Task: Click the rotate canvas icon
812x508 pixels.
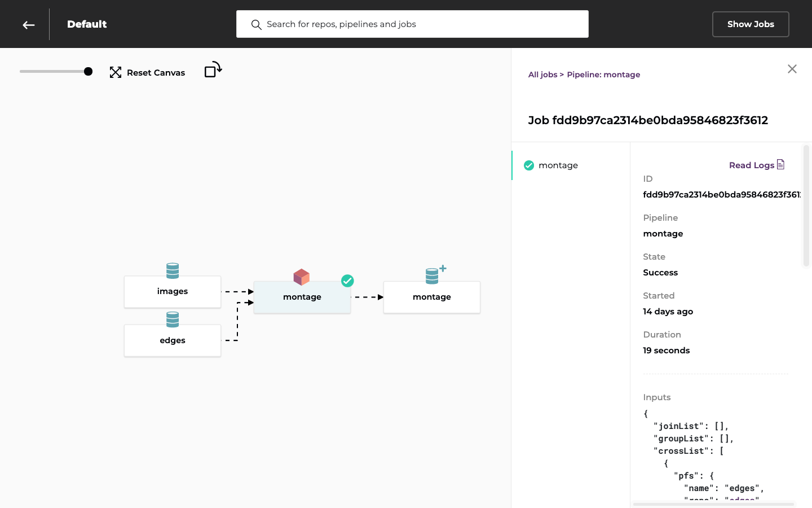Action: (213, 69)
